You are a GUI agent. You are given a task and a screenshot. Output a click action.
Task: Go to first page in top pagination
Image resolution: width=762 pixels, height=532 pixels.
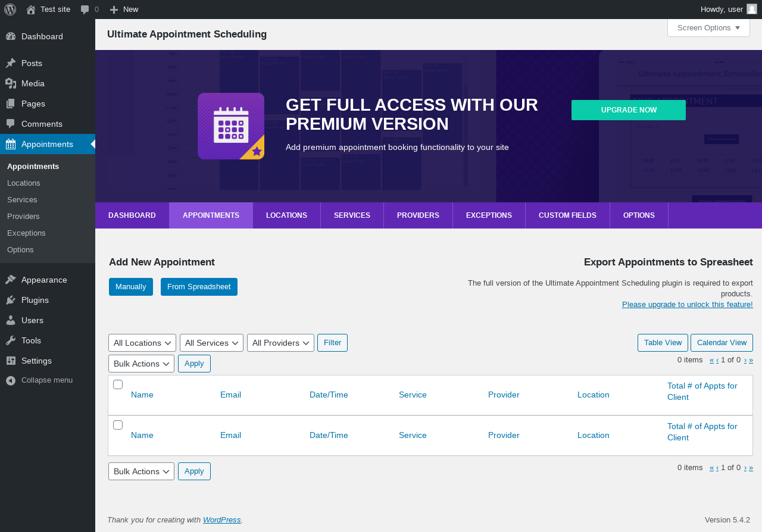coord(712,360)
